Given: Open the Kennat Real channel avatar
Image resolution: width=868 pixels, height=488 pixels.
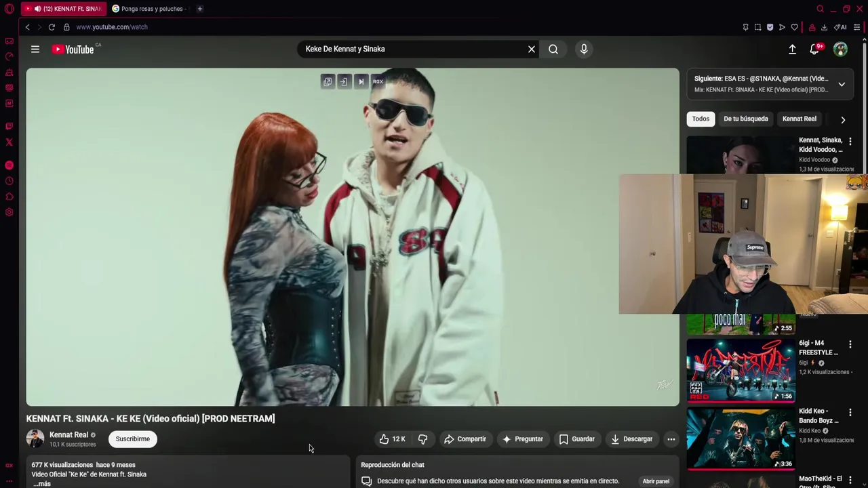Looking at the screenshot, I should coord(35,439).
